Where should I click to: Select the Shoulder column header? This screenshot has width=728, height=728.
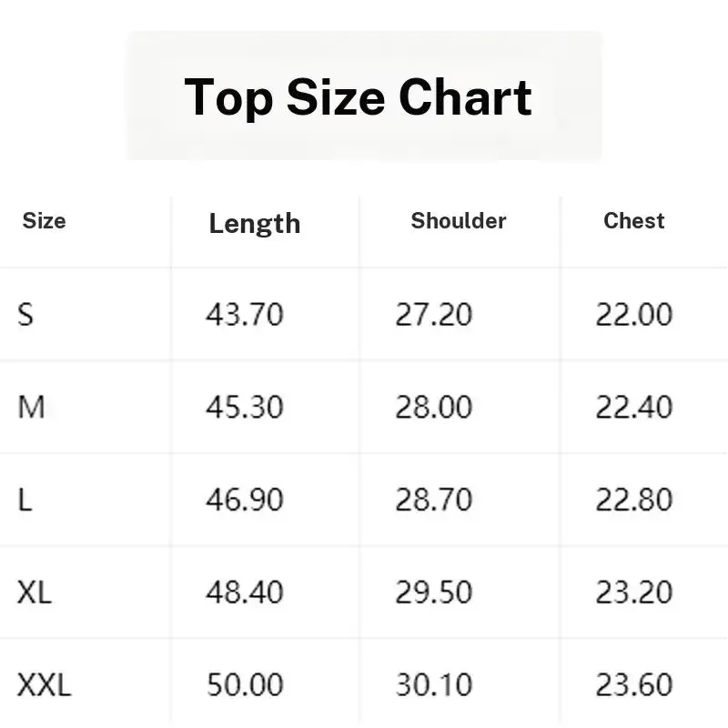tap(459, 220)
